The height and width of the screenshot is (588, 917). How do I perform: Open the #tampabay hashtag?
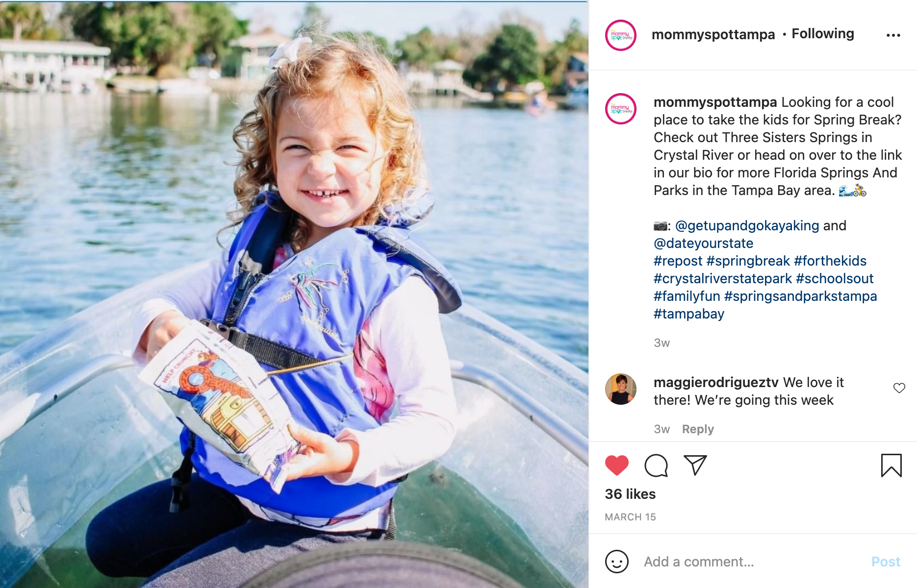688,314
